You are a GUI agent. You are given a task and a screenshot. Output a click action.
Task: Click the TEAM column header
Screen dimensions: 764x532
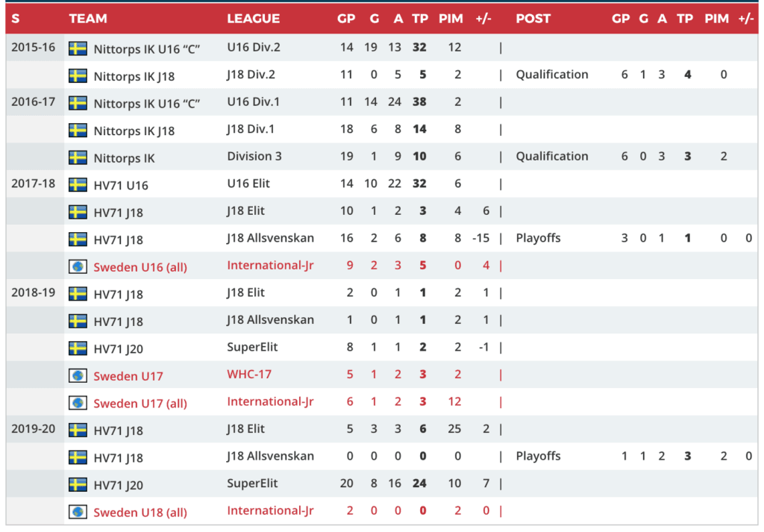(x=88, y=19)
